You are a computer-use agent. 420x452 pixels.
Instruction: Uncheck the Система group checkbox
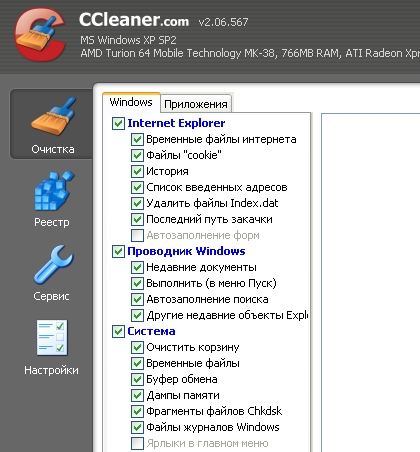(x=118, y=331)
